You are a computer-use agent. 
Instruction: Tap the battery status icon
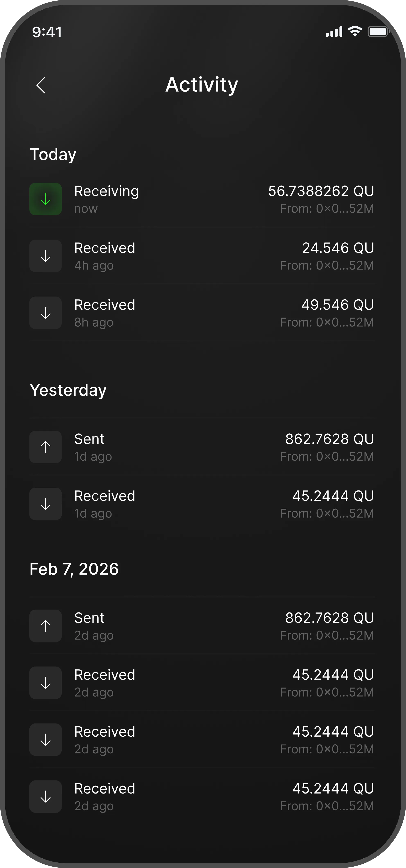click(x=378, y=32)
